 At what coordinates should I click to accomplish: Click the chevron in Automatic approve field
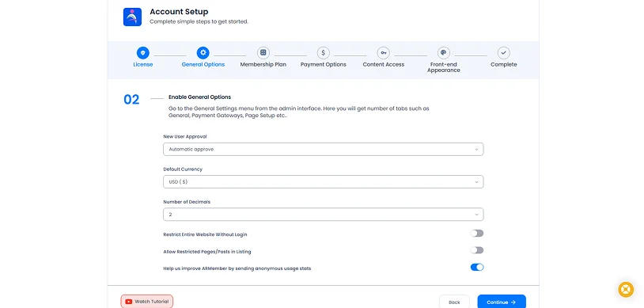pos(476,150)
